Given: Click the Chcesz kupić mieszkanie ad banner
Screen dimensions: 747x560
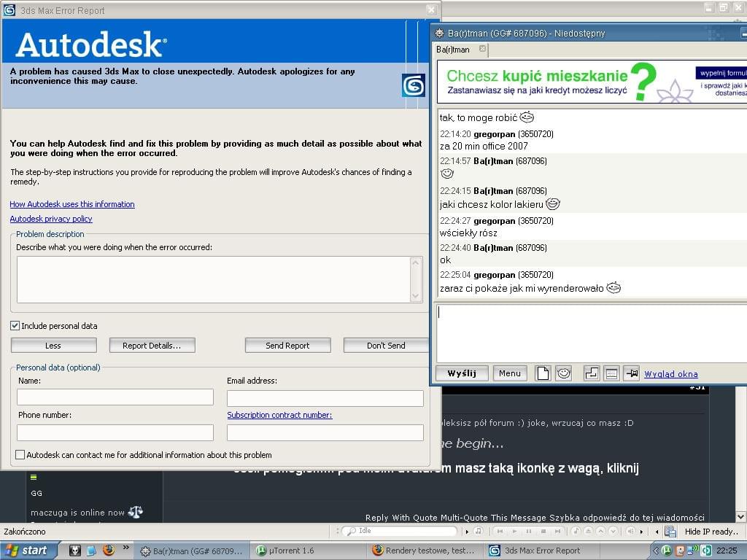Looking at the screenshot, I should (x=592, y=81).
